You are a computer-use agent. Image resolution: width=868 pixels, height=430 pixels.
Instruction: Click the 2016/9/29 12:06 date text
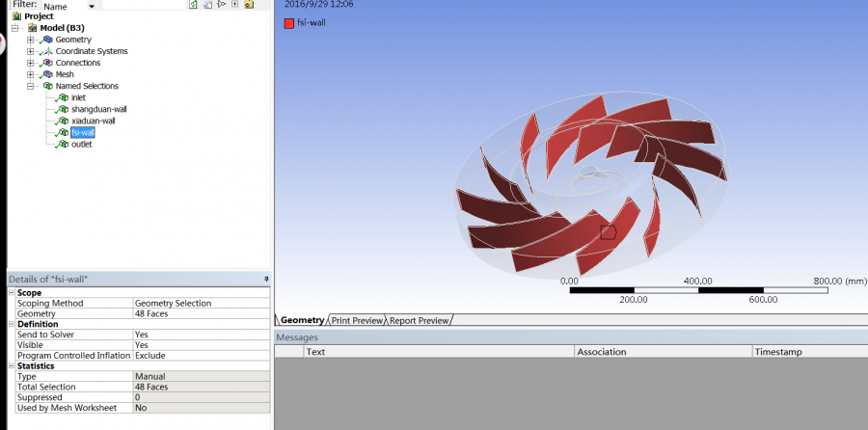click(319, 5)
